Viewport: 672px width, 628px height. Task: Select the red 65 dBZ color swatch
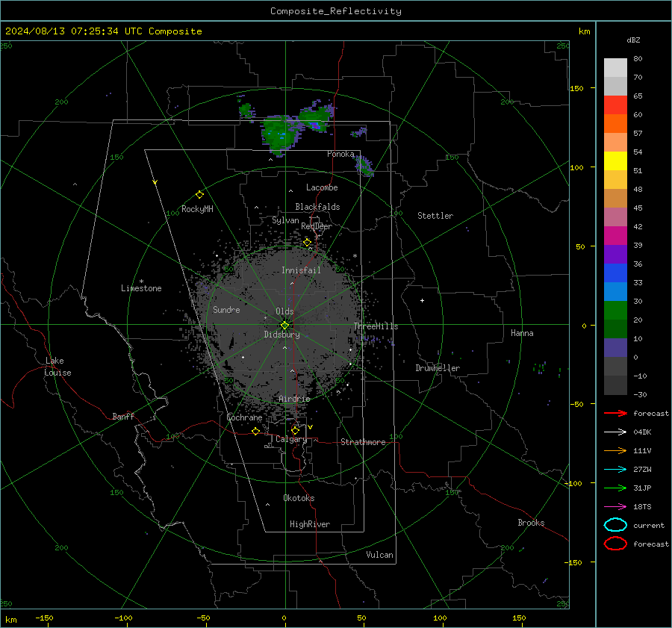coord(615,105)
